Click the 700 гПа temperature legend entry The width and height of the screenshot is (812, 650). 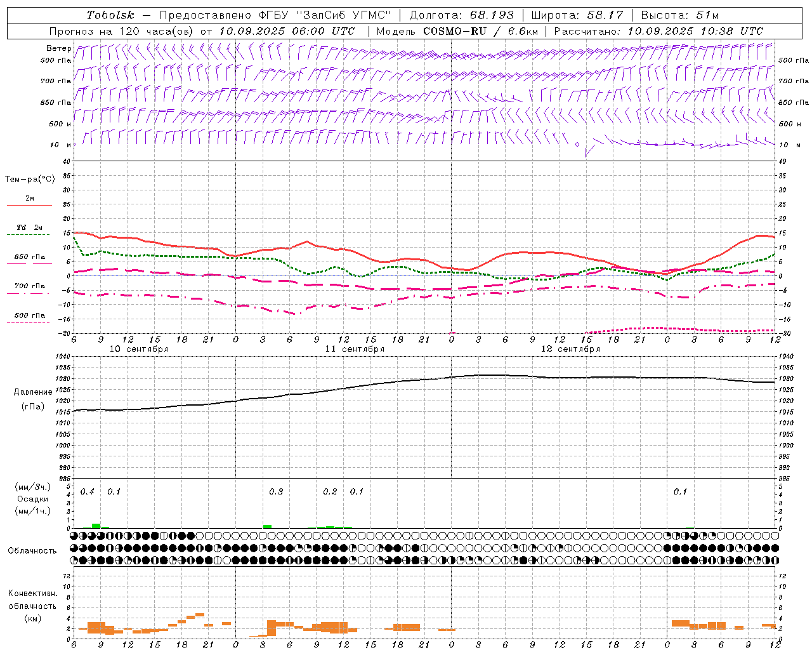click(x=30, y=286)
